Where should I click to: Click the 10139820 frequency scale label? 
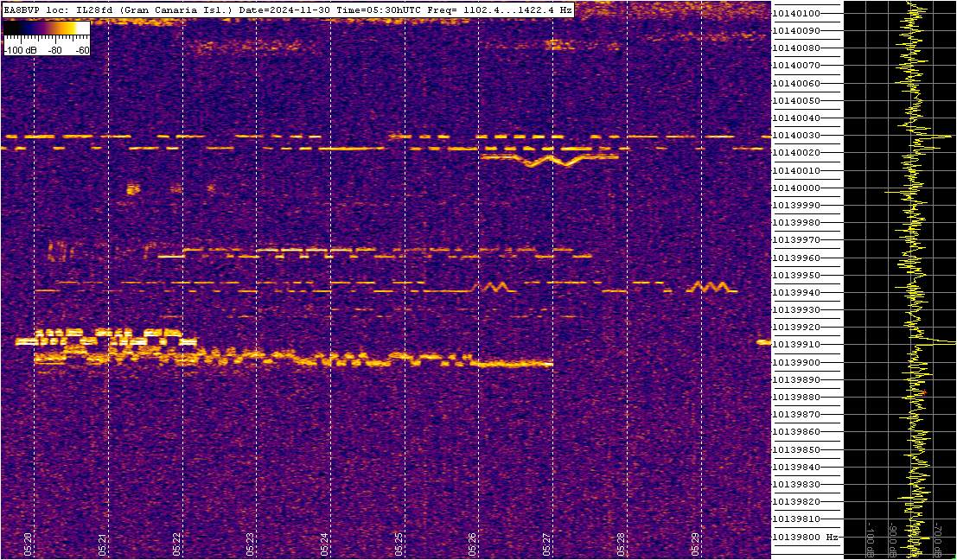[796, 501]
